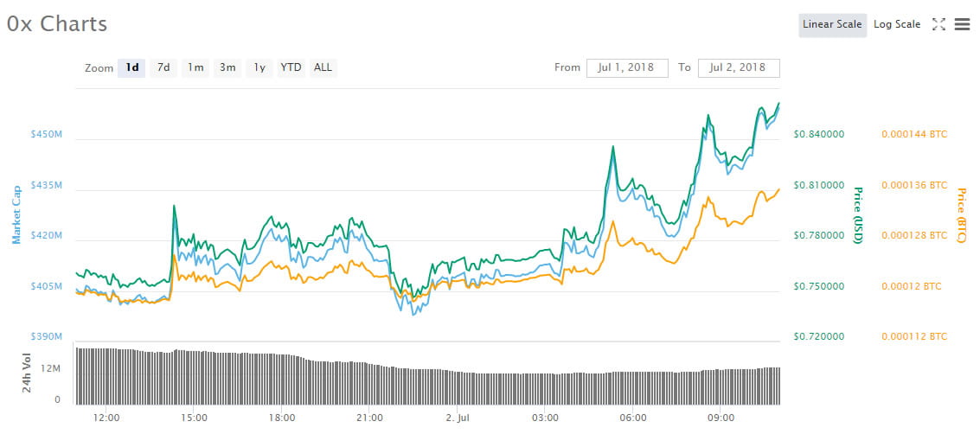This screenshot has width=980, height=434.
Task: Toggle the Price (USD) axis label
Action: click(x=858, y=214)
